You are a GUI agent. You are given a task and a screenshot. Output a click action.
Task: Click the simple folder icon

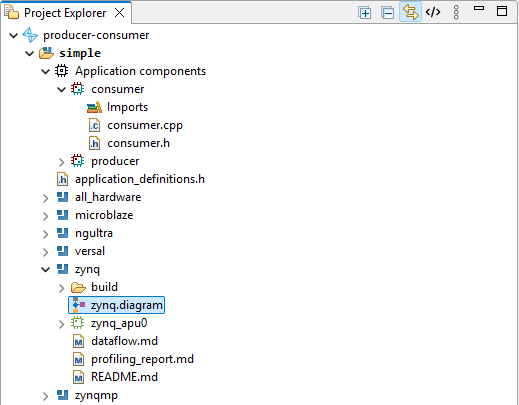tap(46, 53)
